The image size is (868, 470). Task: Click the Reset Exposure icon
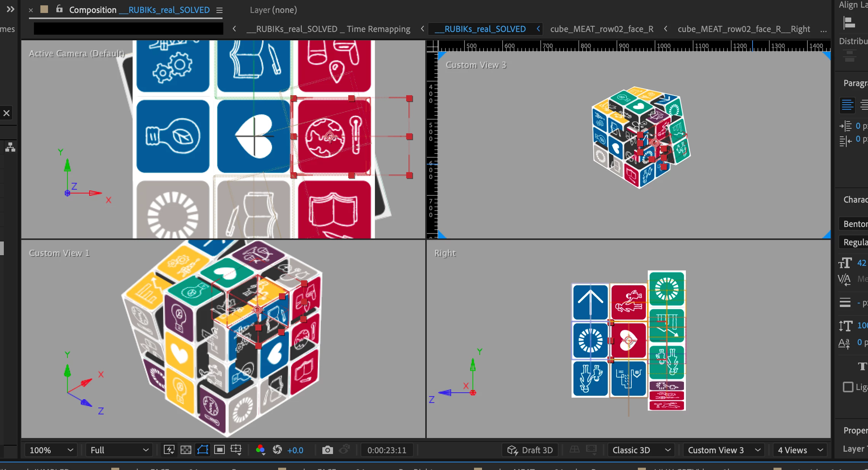pyautogui.click(x=277, y=450)
